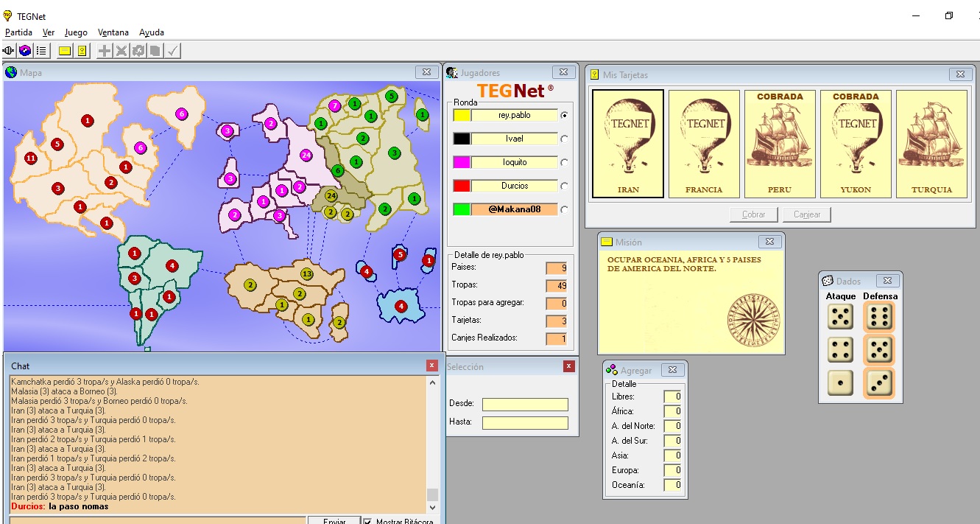Open the Juego menu
This screenshot has height=524, width=980.
point(76,32)
